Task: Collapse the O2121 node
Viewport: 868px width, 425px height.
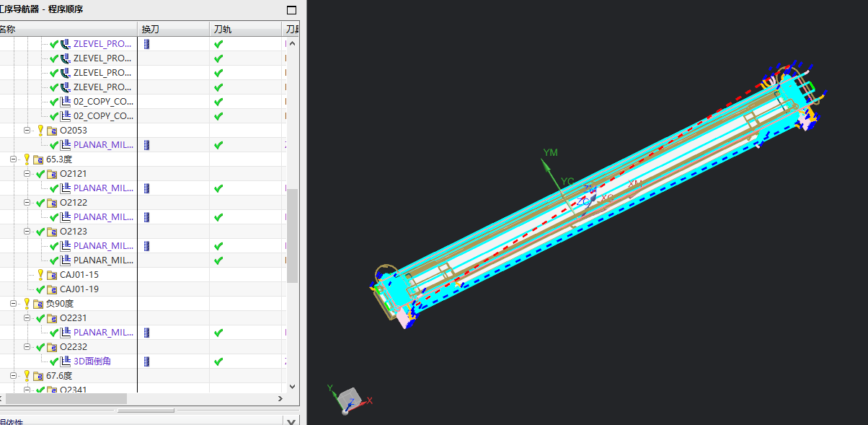Action: click(27, 174)
